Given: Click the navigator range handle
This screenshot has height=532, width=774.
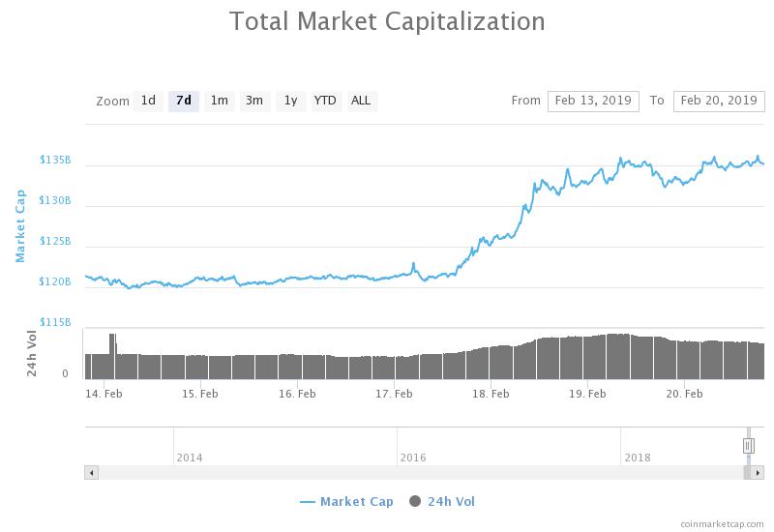Looking at the screenshot, I should (749, 446).
